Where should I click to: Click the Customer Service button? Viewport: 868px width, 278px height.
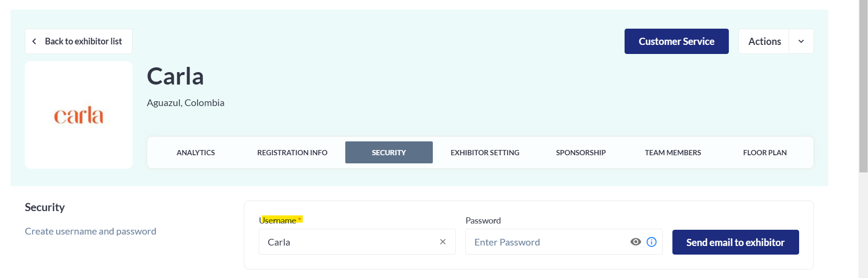coord(676,42)
